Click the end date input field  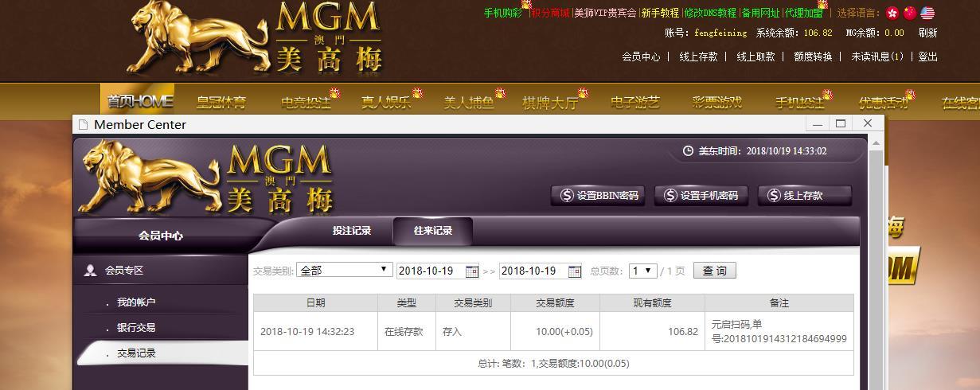click(533, 271)
